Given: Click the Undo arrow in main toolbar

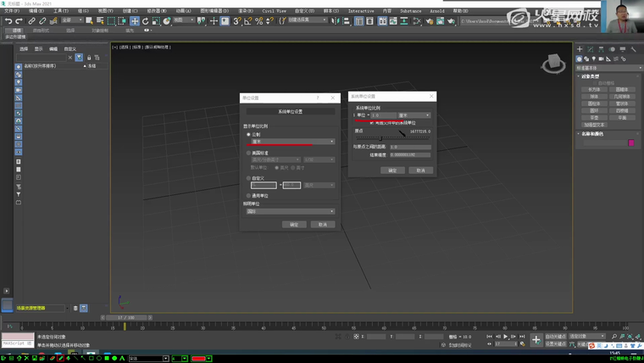Looking at the screenshot, I should pyautogui.click(x=8, y=20).
